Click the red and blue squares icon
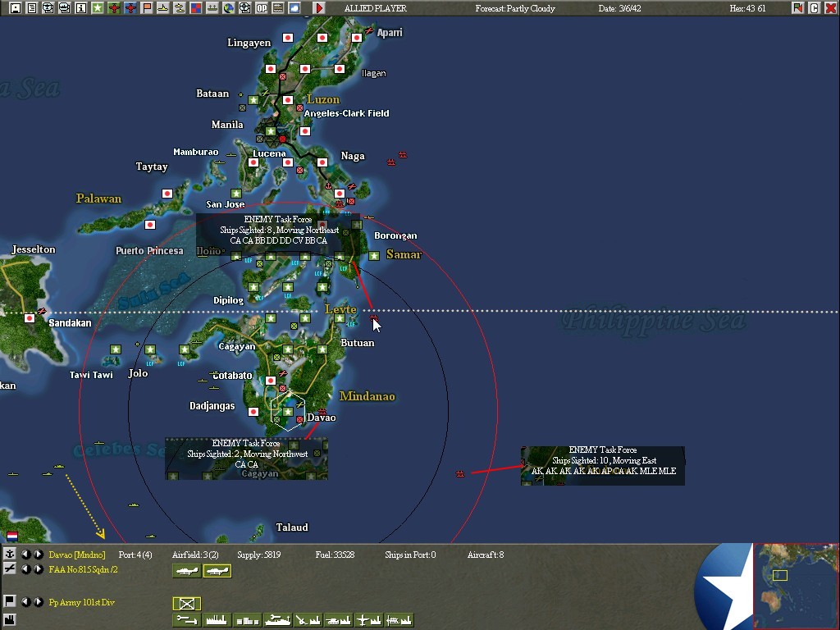 pyautogui.click(x=196, y=8)
